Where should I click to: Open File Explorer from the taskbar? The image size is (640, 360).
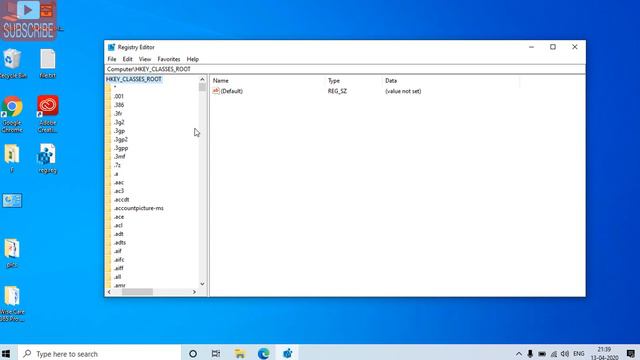pos(240,353)
